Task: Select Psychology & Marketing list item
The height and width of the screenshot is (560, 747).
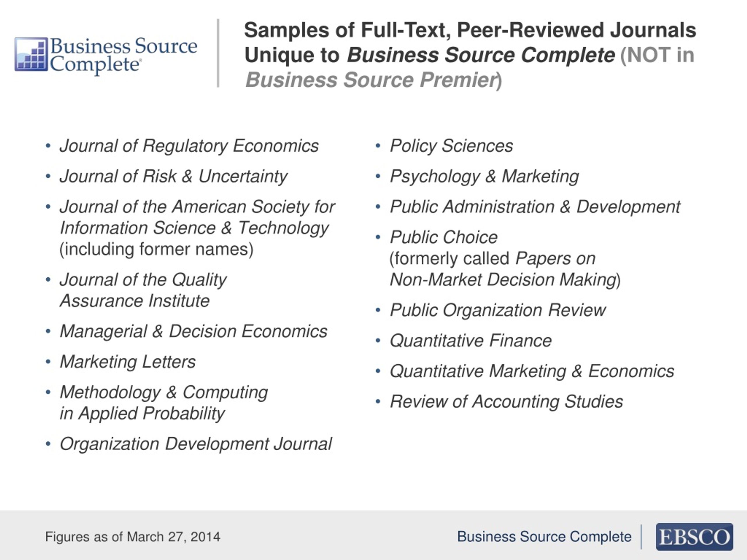Action: pos(484,176)
